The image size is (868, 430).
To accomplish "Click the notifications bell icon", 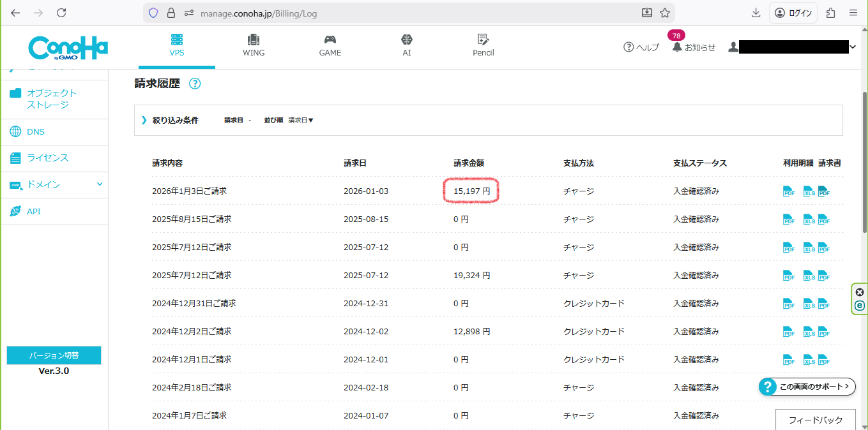I will pyautogui.click(x=677, y=47).
